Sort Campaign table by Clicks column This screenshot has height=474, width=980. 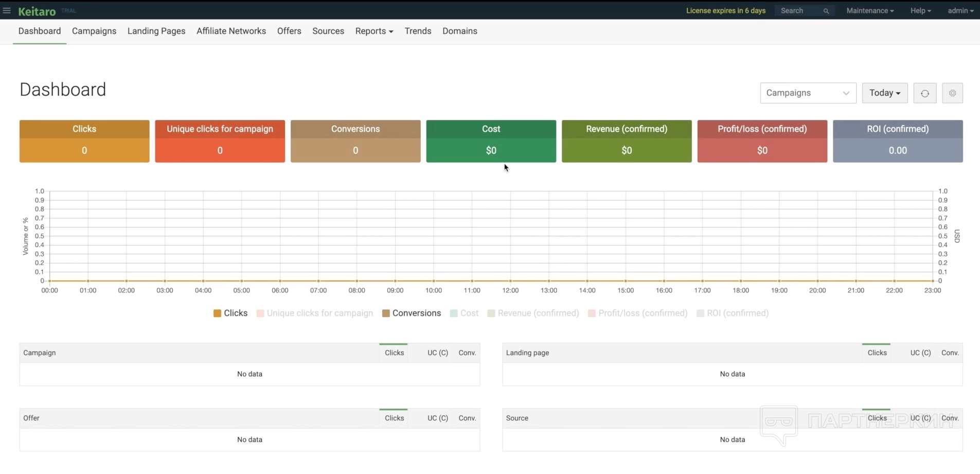click(394, 353)
